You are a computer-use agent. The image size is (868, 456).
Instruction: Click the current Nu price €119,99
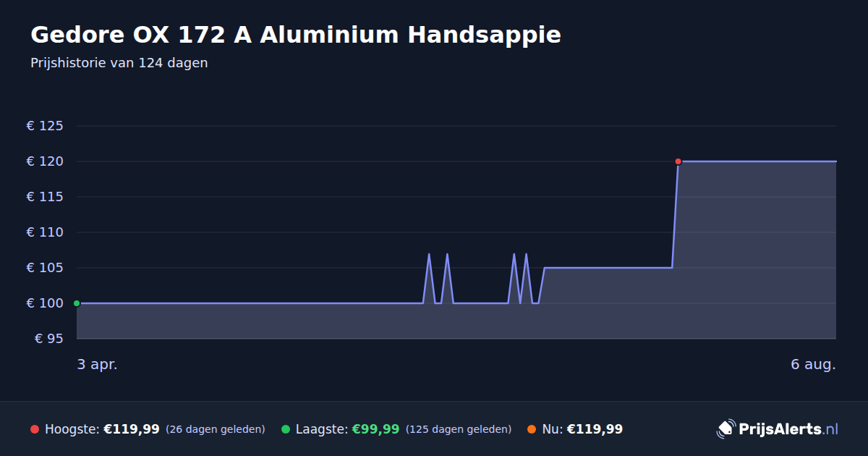click(595, 429)
